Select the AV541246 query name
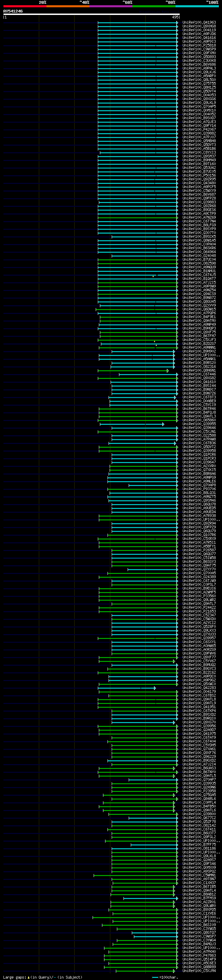 point(13,11)
